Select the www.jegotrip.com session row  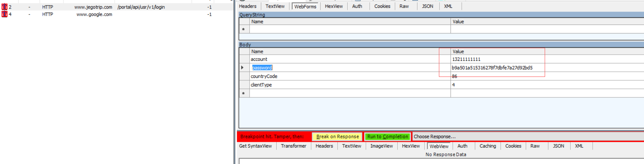[x=117, y=7]
